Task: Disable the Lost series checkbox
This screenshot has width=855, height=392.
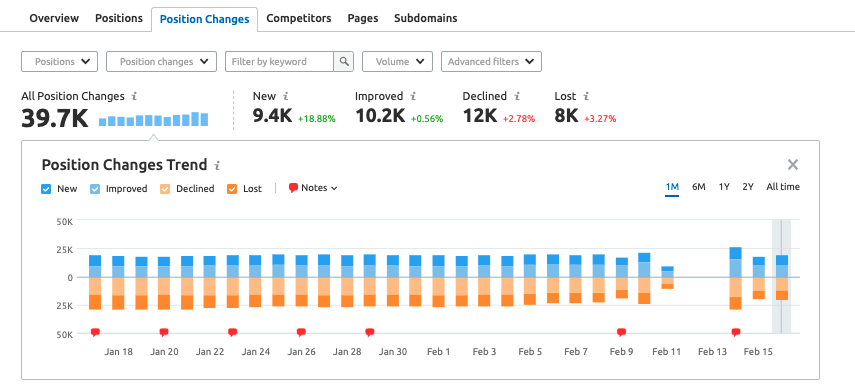Action: coord(232,189)
